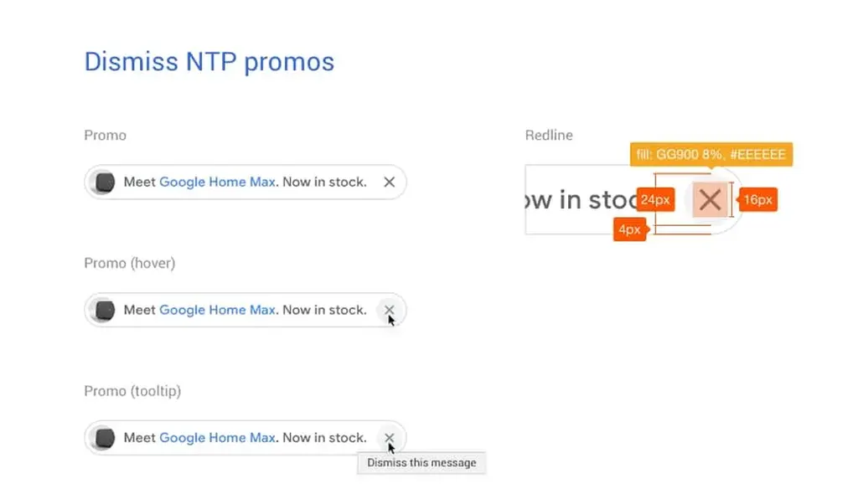Screen dimensions: 858x504
Task: Click the speaker thumbnail in the Promo (tooltip) pill
Action: pos(105,437)
